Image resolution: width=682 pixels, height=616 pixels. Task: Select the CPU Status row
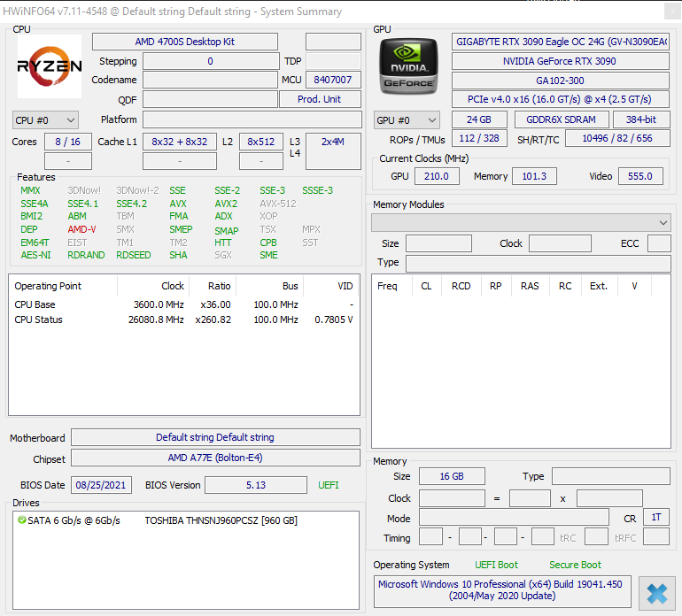184,320
